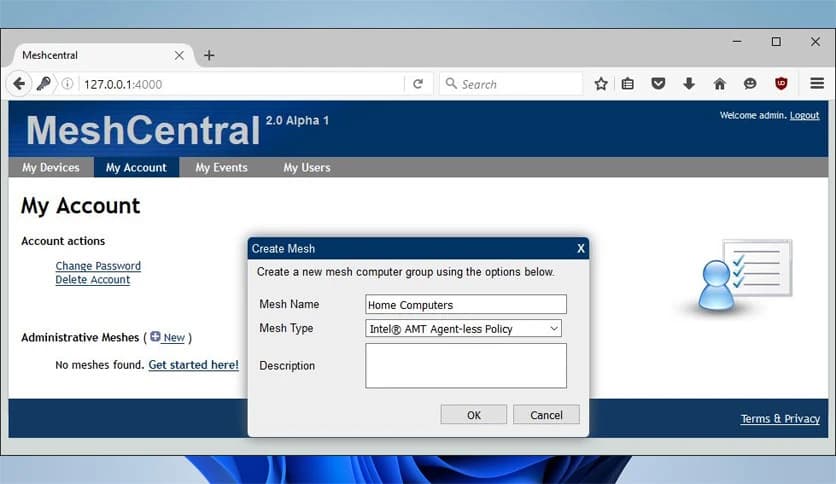The image size is (836, 484).
Task: Follow the Get started here link
Action: 194,365
